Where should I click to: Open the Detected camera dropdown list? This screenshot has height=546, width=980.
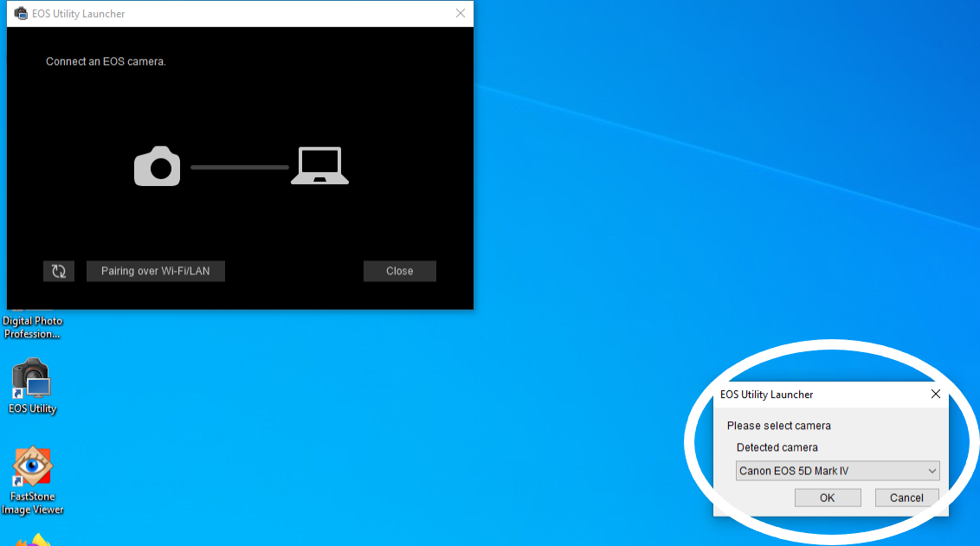pyautogui.click(x=836, y=472)
